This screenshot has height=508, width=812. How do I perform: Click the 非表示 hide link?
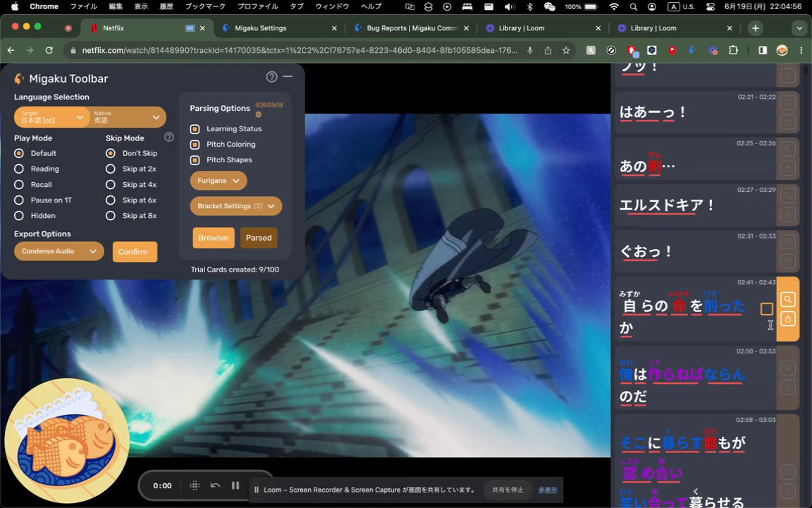tap(548, 490)
